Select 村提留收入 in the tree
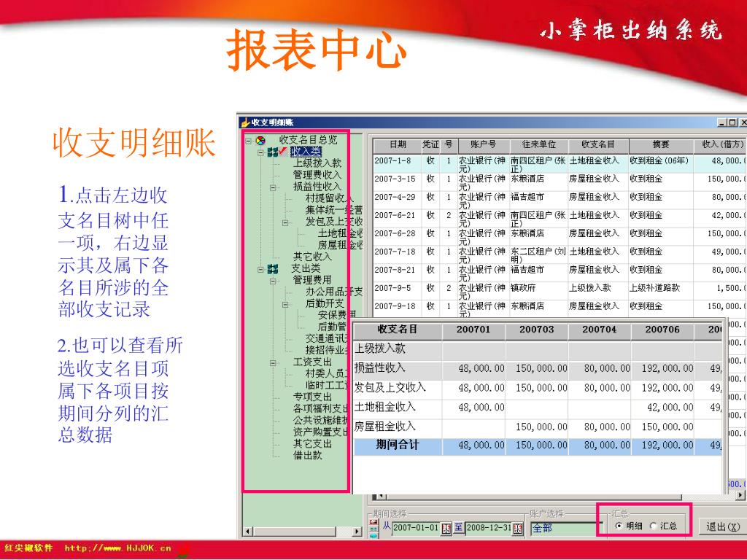Image resolution: width=747 pixels, height=560 pixels. click(x=329, y=198)
